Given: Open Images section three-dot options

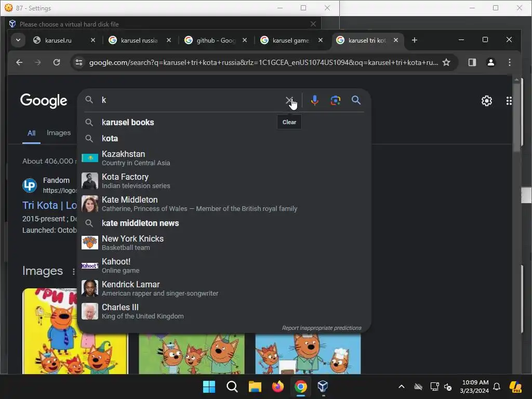Looking at the screenshot, I should coord(74,271).
